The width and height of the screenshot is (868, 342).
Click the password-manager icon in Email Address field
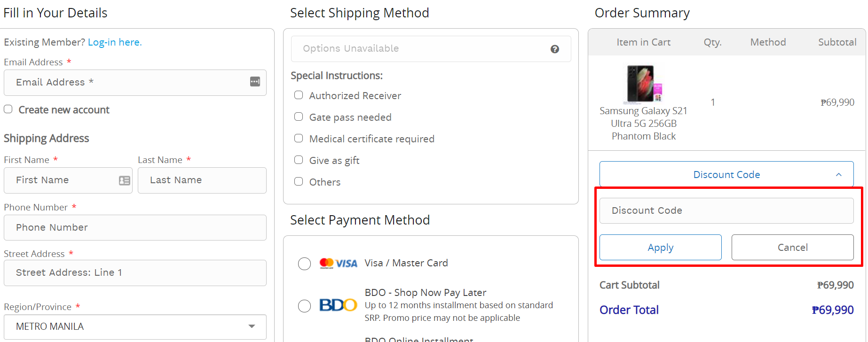pyautogui.click(x=255, y=82)
